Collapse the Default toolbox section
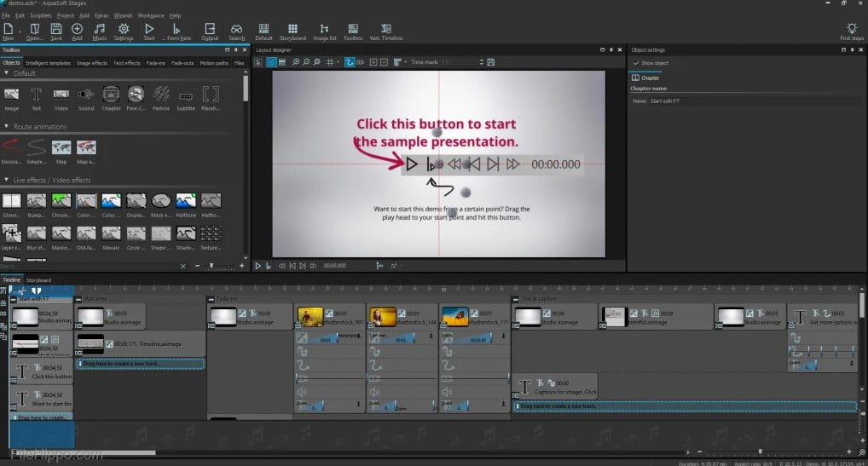Viewport: 868px width, 466px height. coord(6,73)
